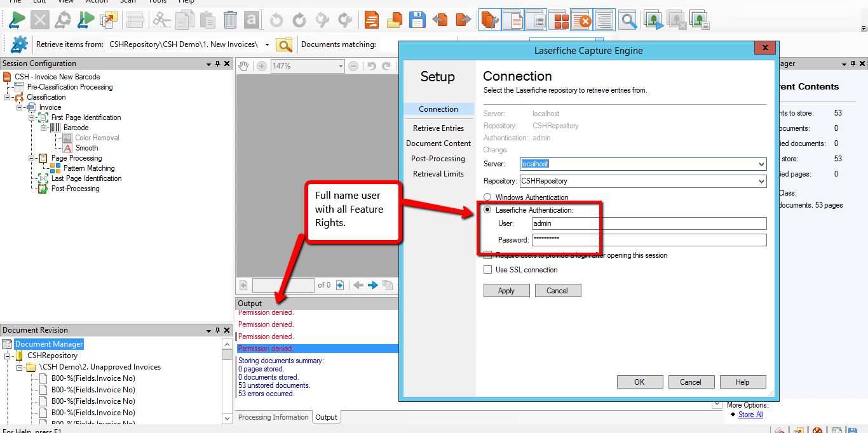
Task: Collapse the Page Processing tree node
Action: [x=32, y=158]
